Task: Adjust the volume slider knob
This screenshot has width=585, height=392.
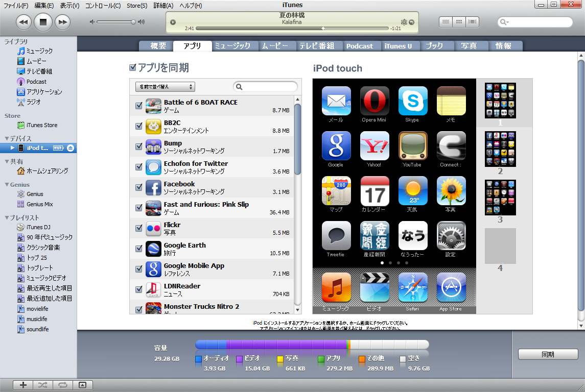Action: pyautogui.click(x=133, y=22)
